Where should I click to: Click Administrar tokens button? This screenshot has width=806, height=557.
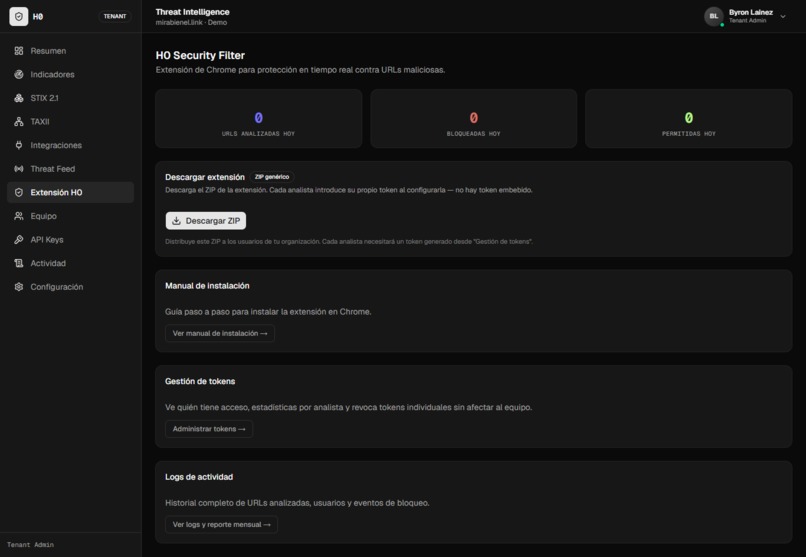pos(209,429)
